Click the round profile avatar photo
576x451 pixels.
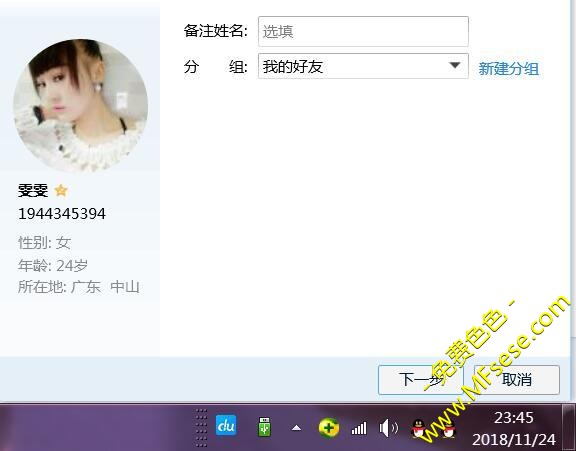pos(80,106)
